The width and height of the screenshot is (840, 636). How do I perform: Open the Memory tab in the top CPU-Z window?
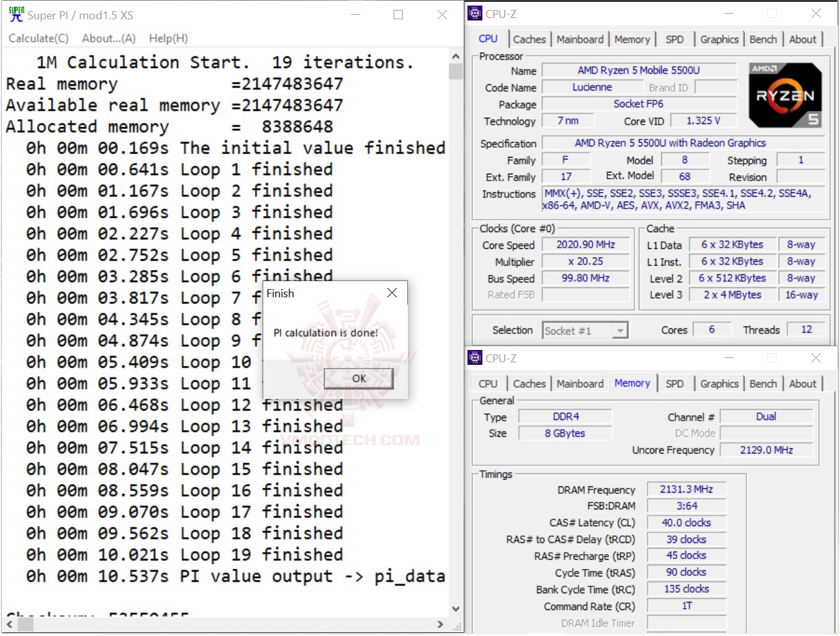[x=632, y=39]
